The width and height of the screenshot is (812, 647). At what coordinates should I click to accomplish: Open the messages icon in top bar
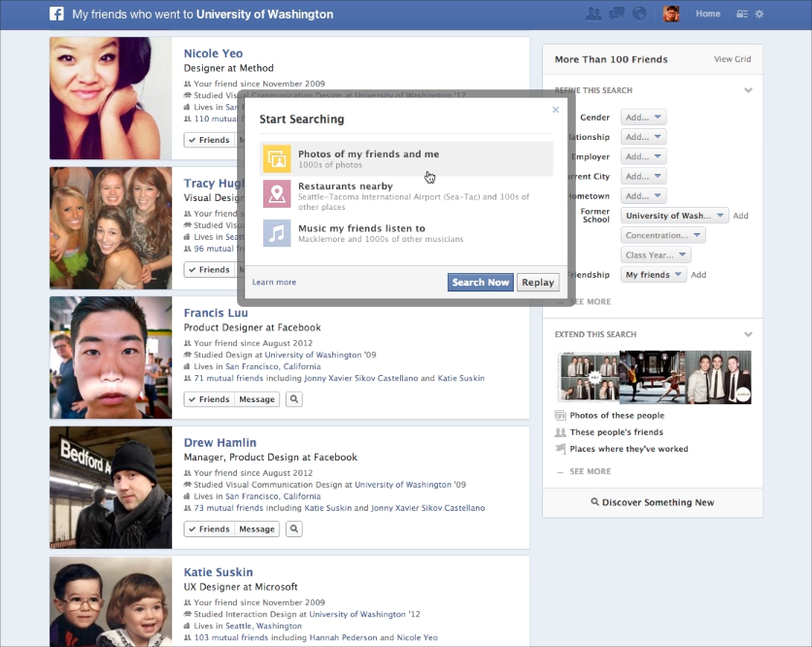[x=616, y=14]
